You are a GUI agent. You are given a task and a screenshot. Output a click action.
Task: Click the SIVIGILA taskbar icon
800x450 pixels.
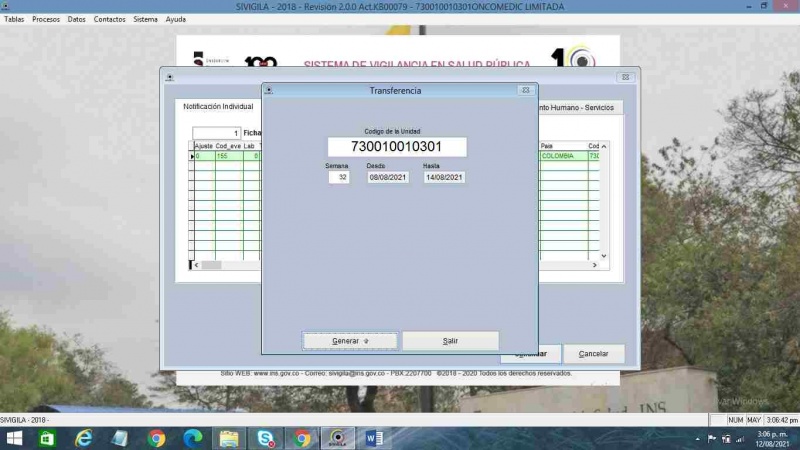(338, 438)
